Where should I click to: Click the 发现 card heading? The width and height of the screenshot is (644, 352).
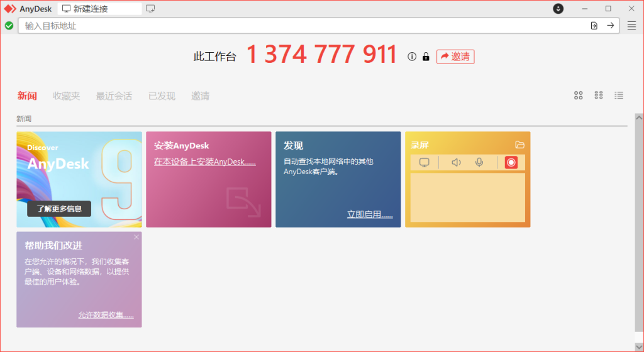coord(293,146)
